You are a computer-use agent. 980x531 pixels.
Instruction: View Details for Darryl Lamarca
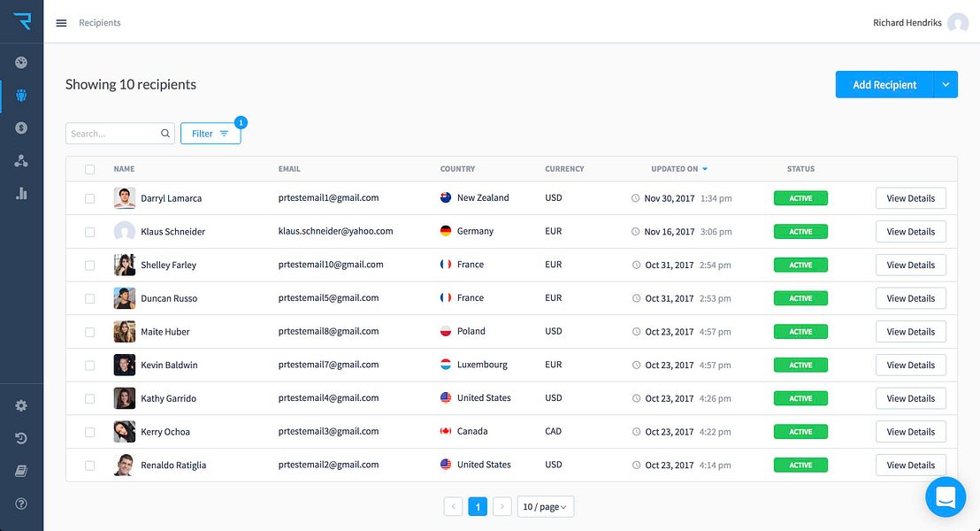click(911, 198)
